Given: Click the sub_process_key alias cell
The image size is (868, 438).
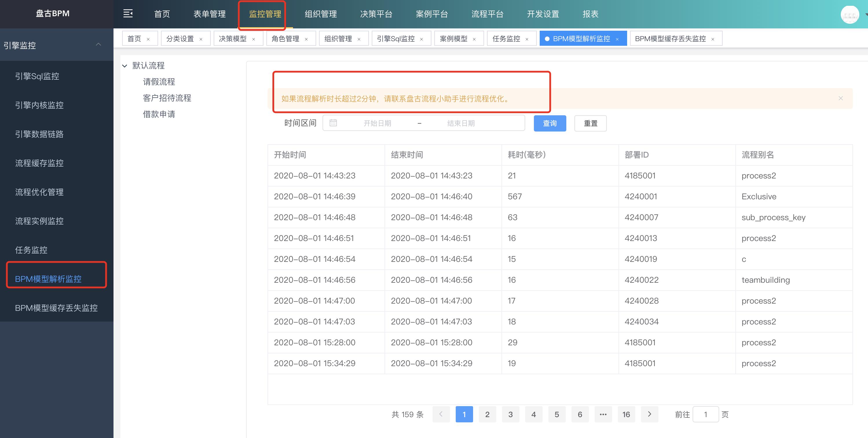Looking at the screenshot, I should click(794, 218).
